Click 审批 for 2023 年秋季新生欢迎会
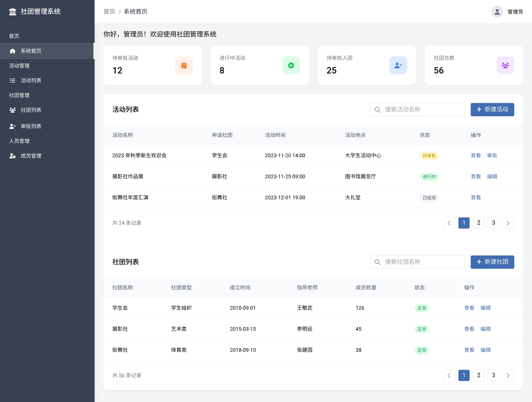Image resolution: width=532 pixels, height=402 pixels. (x=492, y=155)
